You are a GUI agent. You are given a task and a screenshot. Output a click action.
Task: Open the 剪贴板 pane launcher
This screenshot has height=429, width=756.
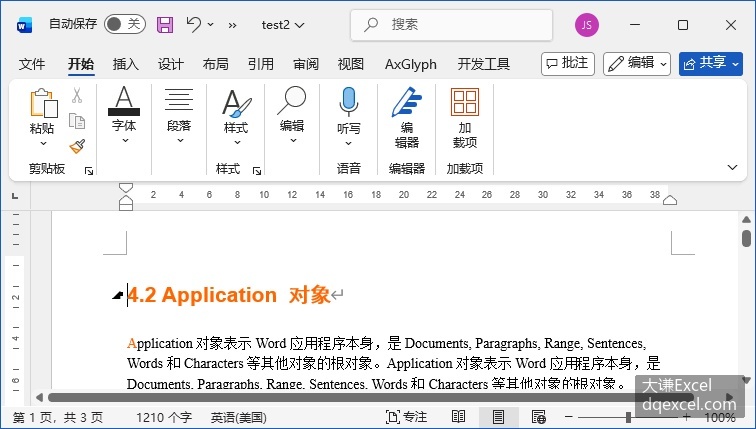point(89,171)
